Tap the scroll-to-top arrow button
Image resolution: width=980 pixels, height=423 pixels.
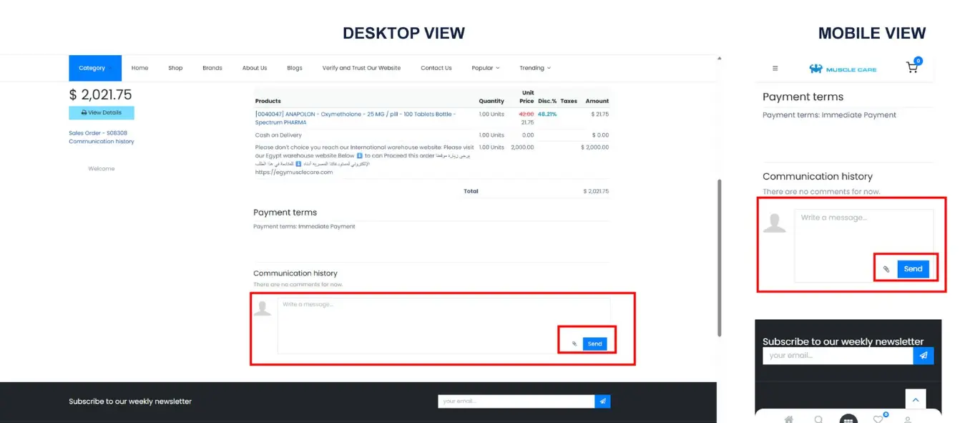[915, 399]
